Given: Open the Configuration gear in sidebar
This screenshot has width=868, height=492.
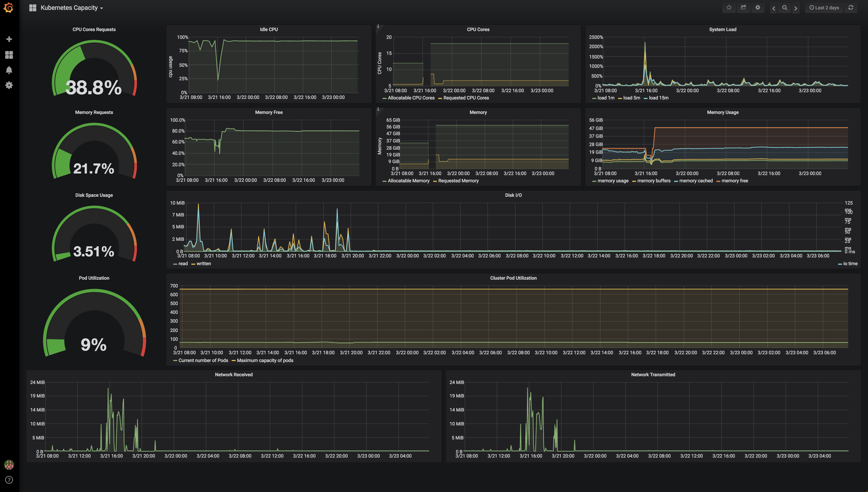Looking at the screenshot, I should tap(9, 85).
